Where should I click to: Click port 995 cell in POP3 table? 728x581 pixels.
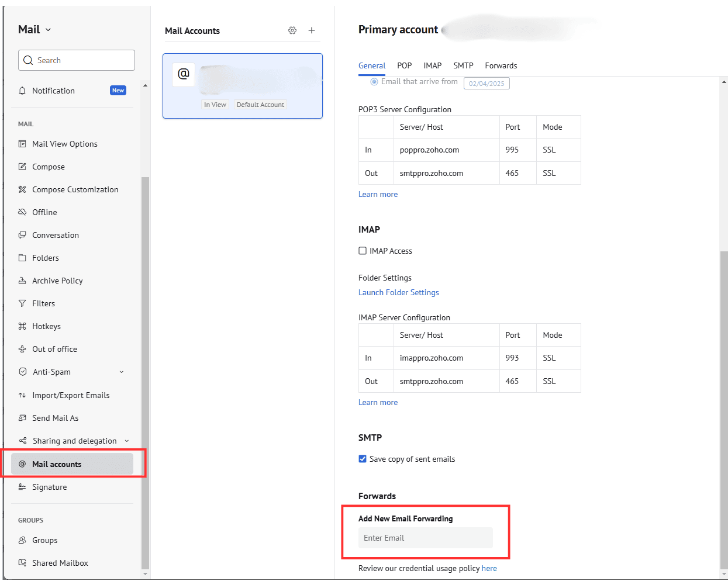tap(518, 150)
